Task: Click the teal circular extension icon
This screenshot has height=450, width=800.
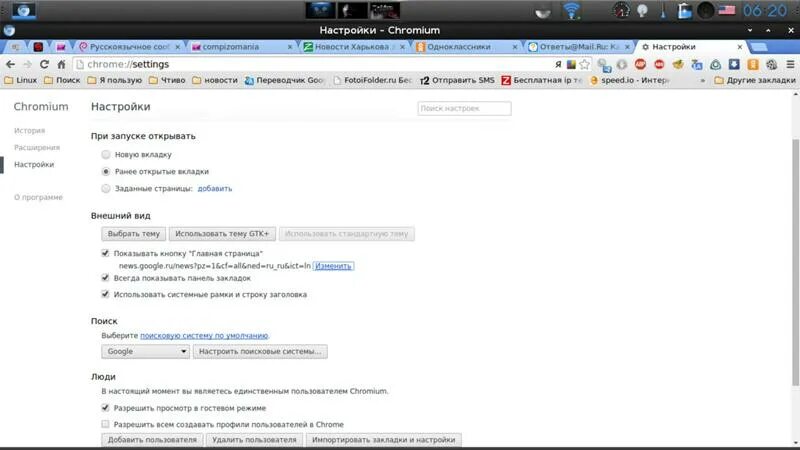Action: coord(715,64)
